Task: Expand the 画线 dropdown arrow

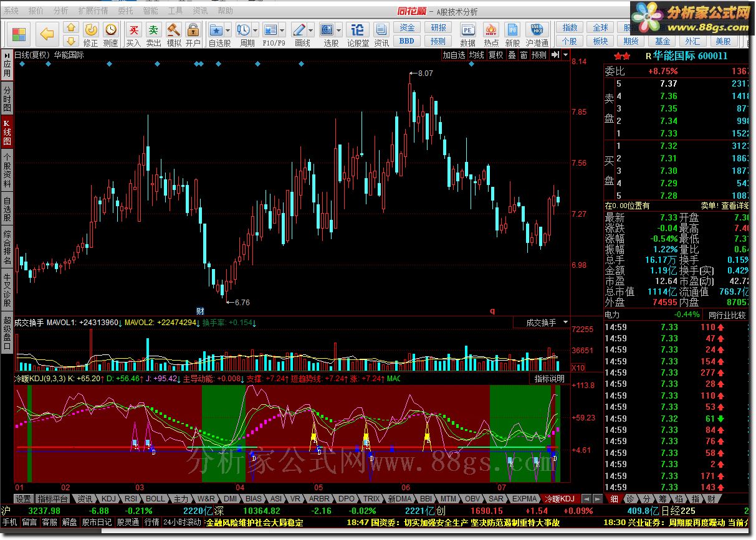Action: tap(311, 29)
